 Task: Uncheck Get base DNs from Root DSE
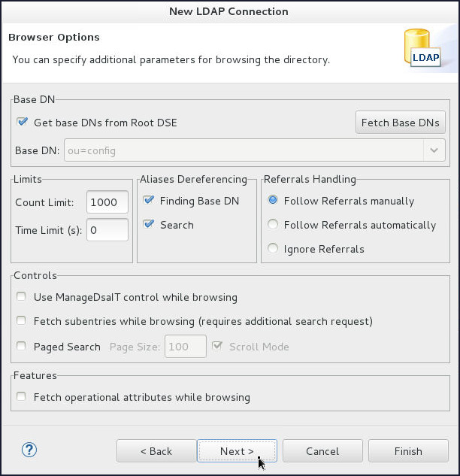(x=23, y=122)
